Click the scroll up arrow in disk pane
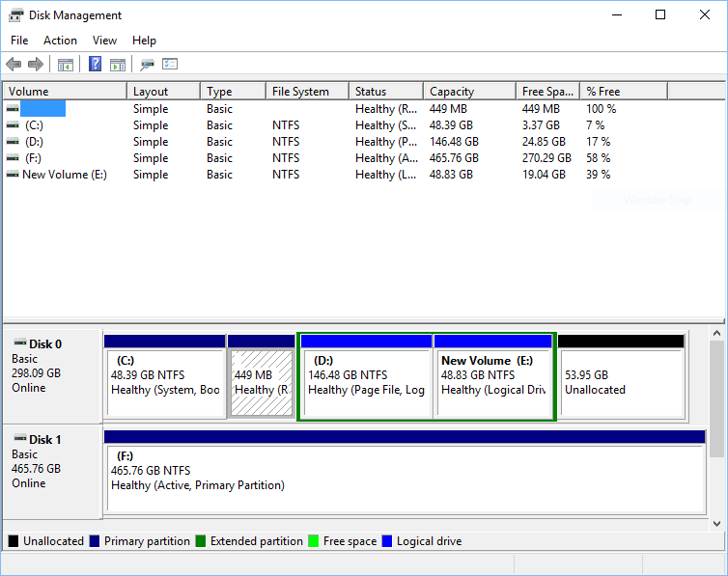Image resolution: width=728 pixels, height=576 pixels. pyautogui.click(x=716, y=334)
